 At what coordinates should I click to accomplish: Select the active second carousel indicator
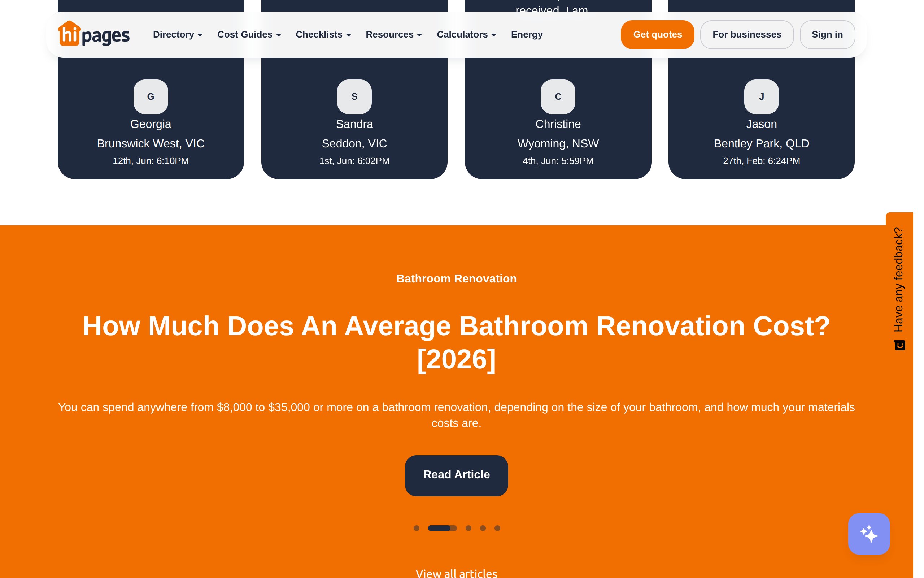[442, 528]
